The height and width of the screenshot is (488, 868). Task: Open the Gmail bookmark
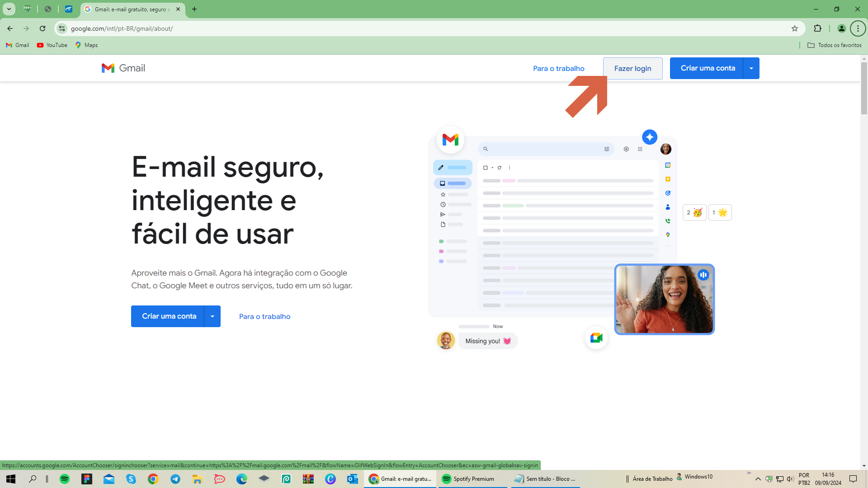(x=17, y=45)
